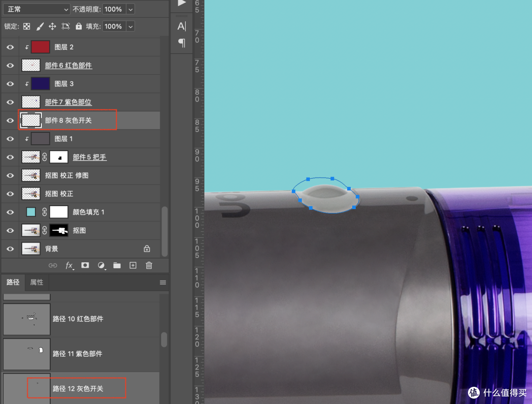Viewport: 532px width, 404px height.
Task: Lock transparent pixels icon
Action: (27, 27)
